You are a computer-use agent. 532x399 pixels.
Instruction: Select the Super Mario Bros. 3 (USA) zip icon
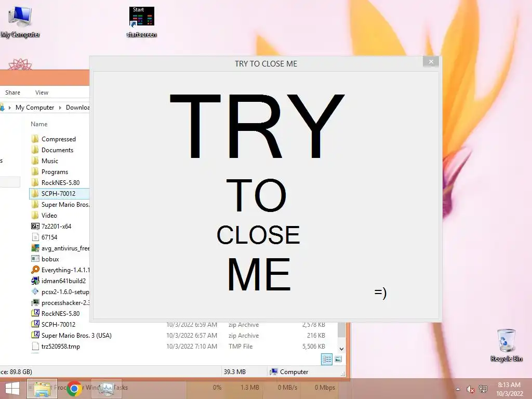click(35, 335)
